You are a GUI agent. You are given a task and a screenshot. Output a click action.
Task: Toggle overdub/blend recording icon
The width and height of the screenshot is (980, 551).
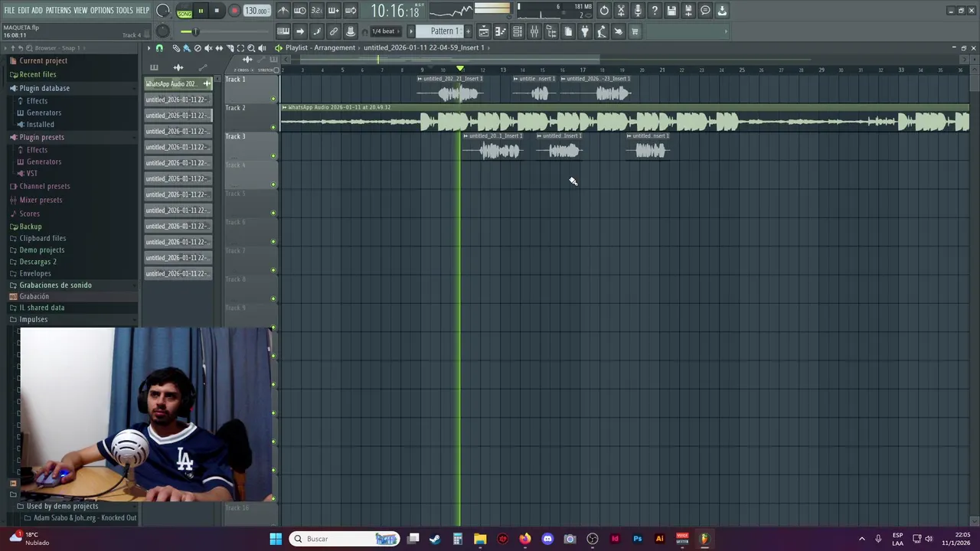[333, 11]
